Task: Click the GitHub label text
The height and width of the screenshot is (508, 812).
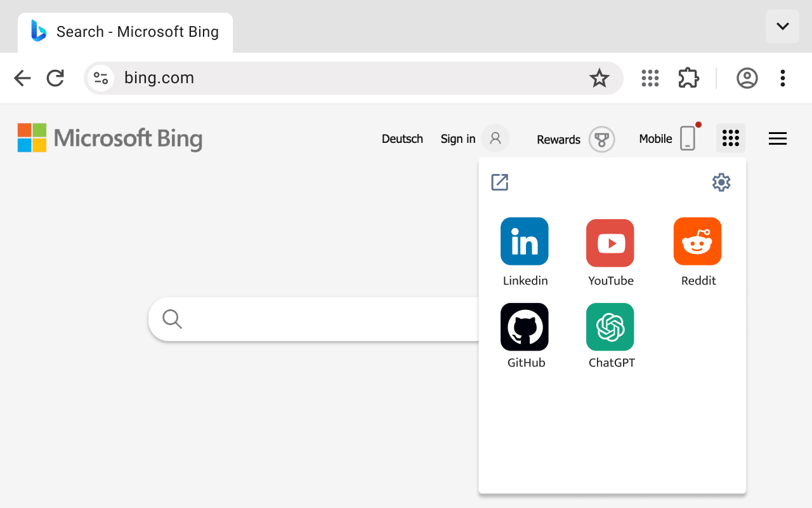Action: click(x=526, y=363)
